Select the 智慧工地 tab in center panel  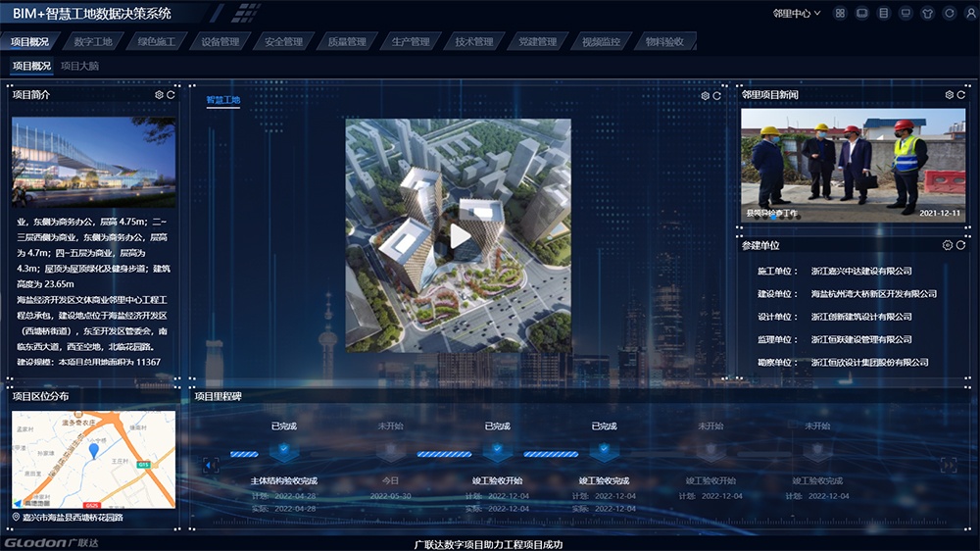point(222,100)
